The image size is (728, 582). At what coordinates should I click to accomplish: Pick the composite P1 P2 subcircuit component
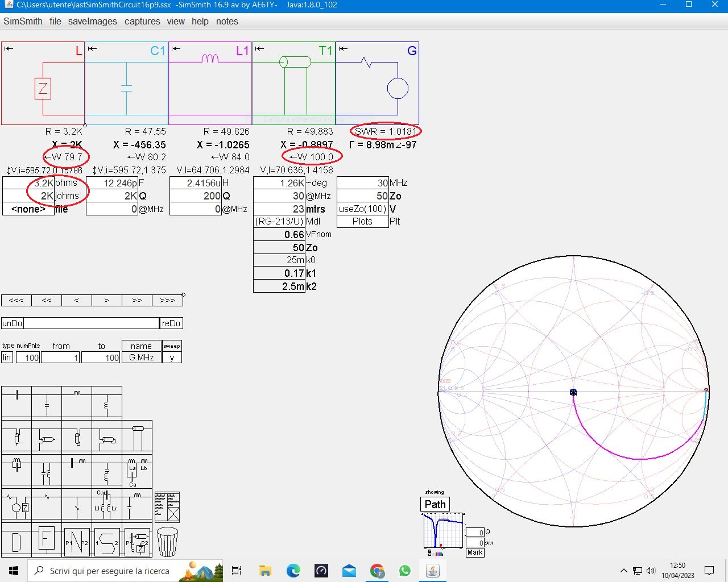click(x=137, y=541)
